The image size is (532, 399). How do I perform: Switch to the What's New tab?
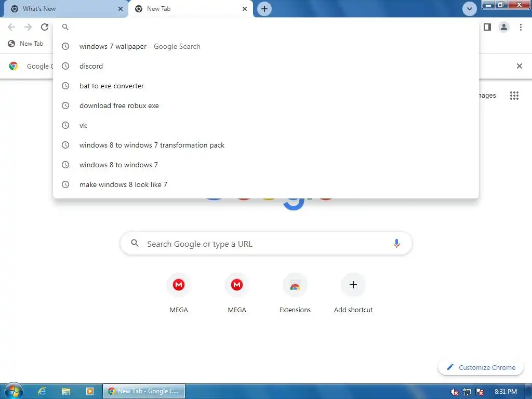(x=66, y=9)
